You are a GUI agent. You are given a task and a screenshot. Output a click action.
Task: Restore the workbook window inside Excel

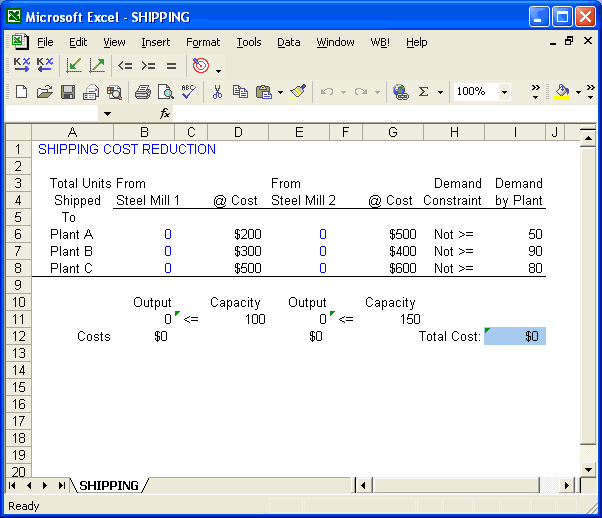[569, 41]
